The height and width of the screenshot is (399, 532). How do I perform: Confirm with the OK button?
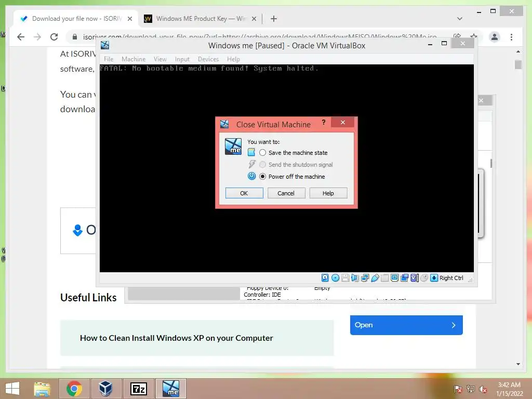tap(244, 193)
